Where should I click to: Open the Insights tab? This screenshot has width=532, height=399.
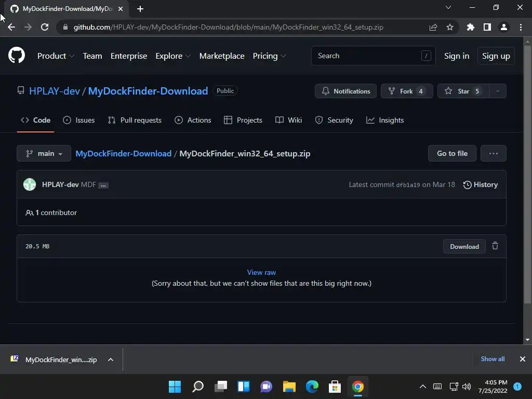click(x=385, y=120)
